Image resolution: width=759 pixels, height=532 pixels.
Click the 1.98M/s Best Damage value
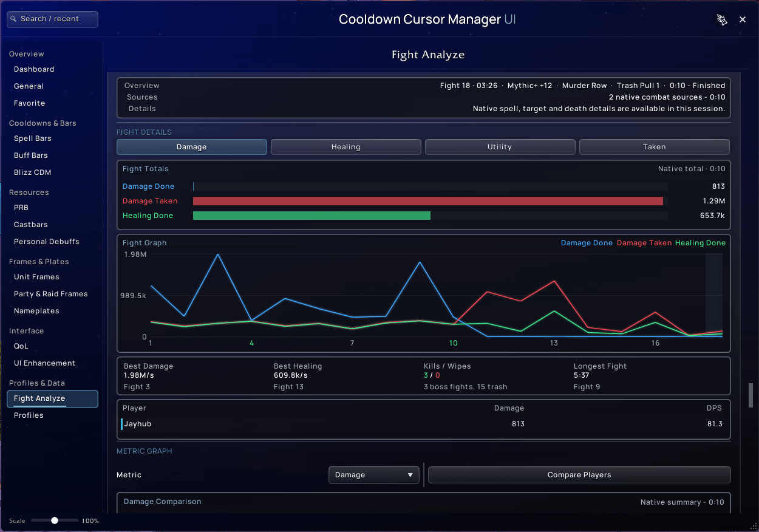tap(139, 375)
